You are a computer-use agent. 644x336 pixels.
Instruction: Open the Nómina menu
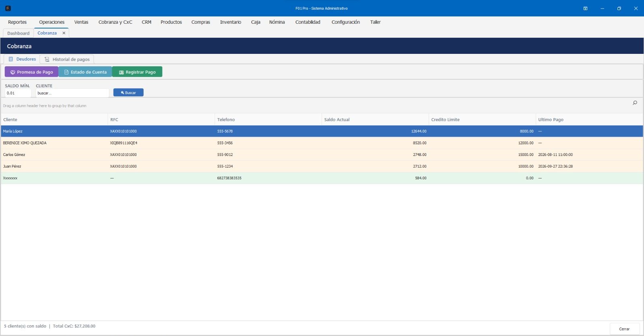[x=277, y=22]
